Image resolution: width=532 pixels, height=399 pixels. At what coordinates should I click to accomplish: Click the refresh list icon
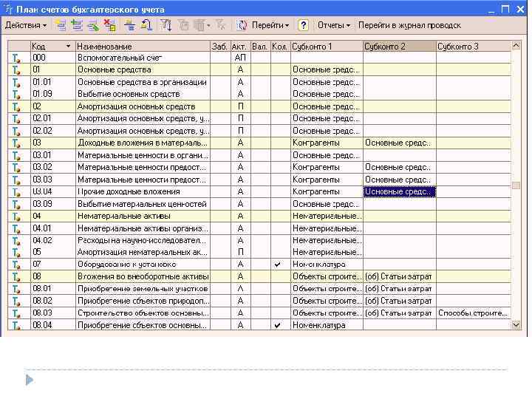[241, 25]
